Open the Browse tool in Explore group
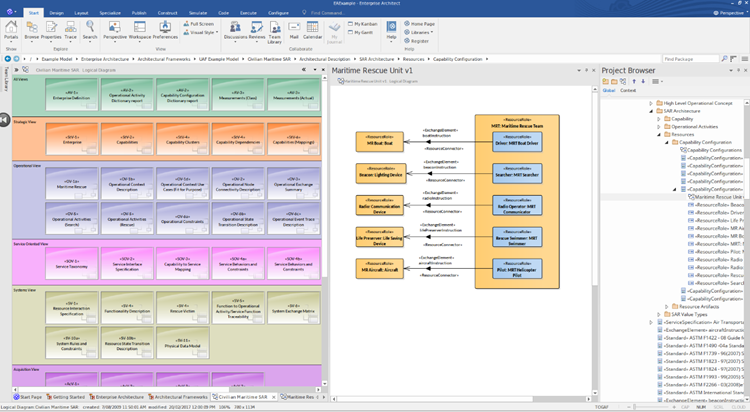 32,30
